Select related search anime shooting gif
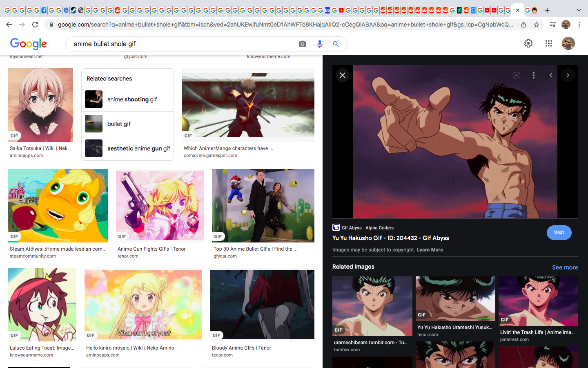Screen dimensions: 588x368 coord(127,99)
